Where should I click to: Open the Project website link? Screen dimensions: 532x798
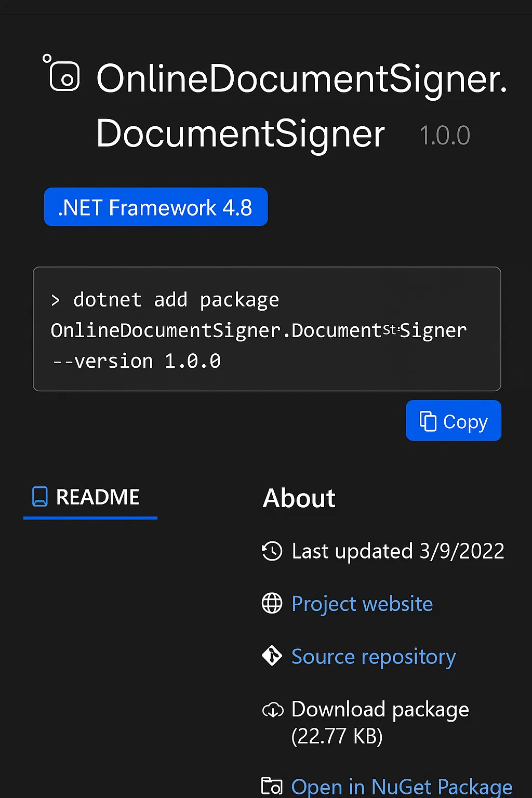click(362, 604)
